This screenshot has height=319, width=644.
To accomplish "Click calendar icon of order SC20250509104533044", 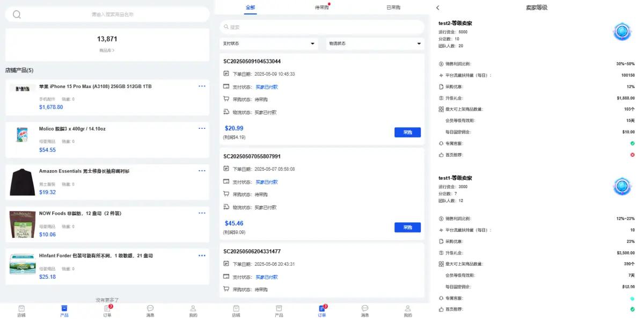I will tap(226, 74).
